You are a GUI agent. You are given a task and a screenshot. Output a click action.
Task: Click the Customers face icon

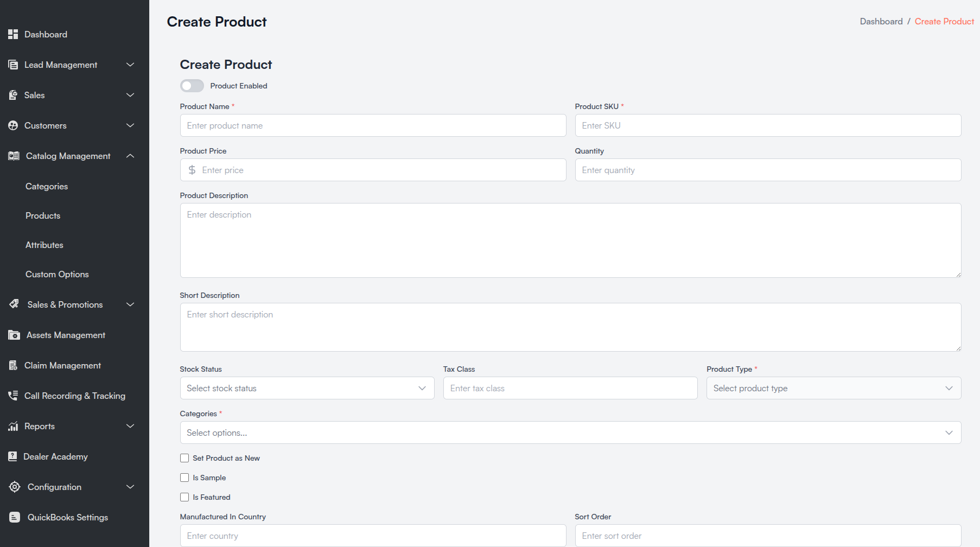tap(13, 125)
